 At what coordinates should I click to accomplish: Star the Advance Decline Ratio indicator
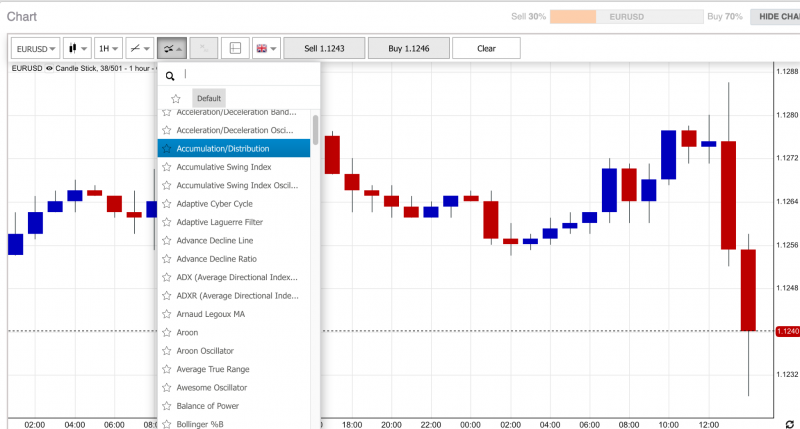point(166,259)
